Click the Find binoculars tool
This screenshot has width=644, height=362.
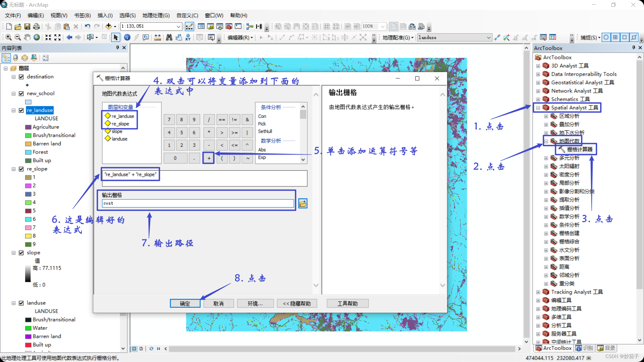[169, 38]
